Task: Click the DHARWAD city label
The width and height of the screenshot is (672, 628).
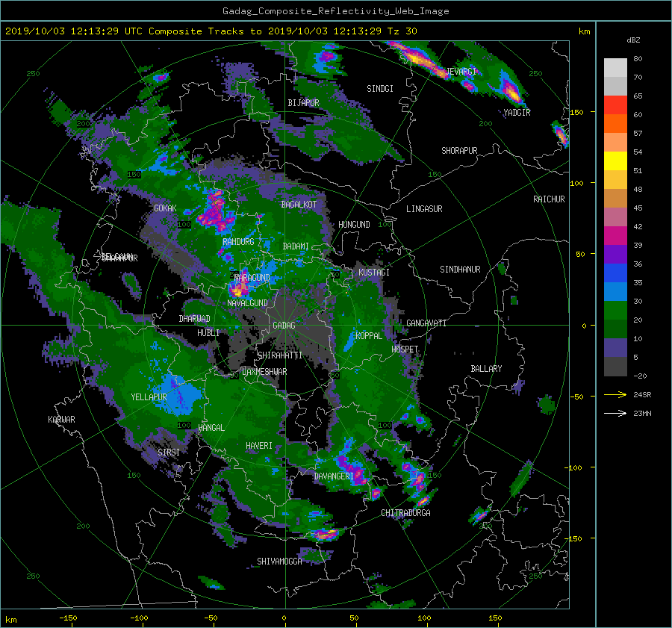Action: [194, 319]
